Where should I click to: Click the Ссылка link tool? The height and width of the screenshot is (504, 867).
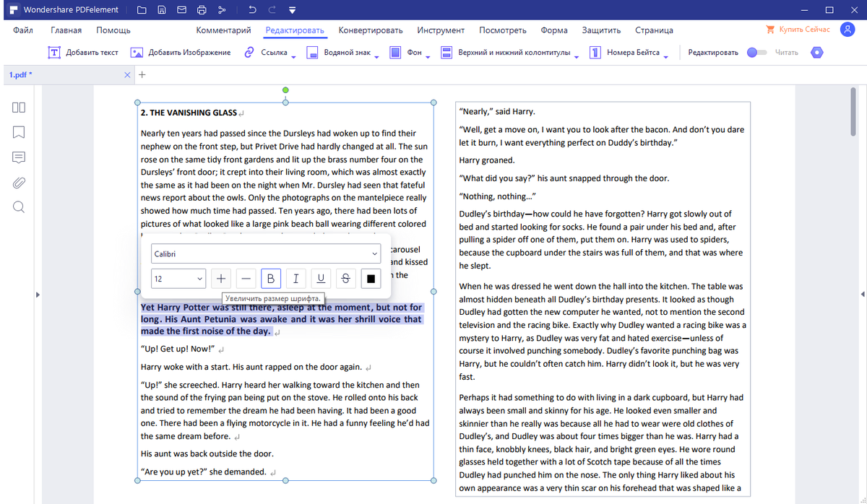[x=266, y=53]
